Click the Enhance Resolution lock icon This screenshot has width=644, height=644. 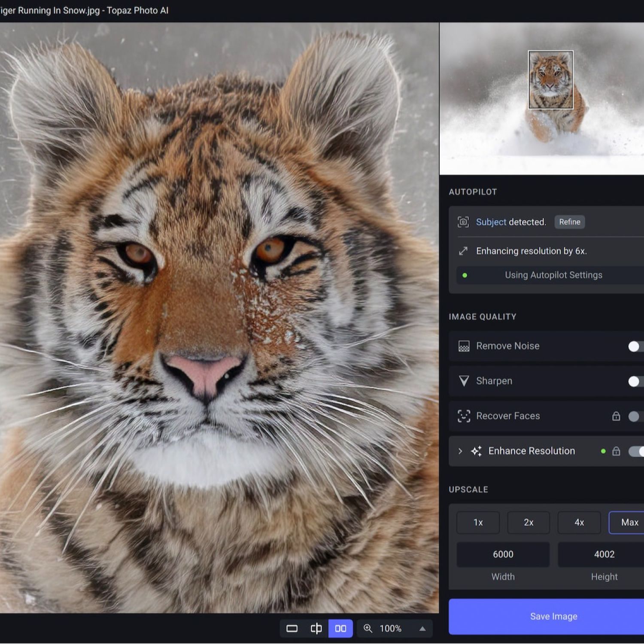[616, 451]
